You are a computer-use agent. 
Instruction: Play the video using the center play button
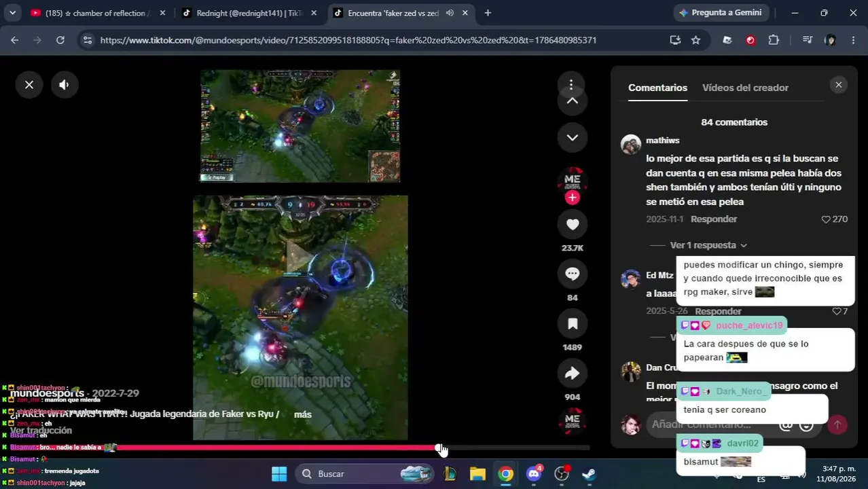click(300, 257)
